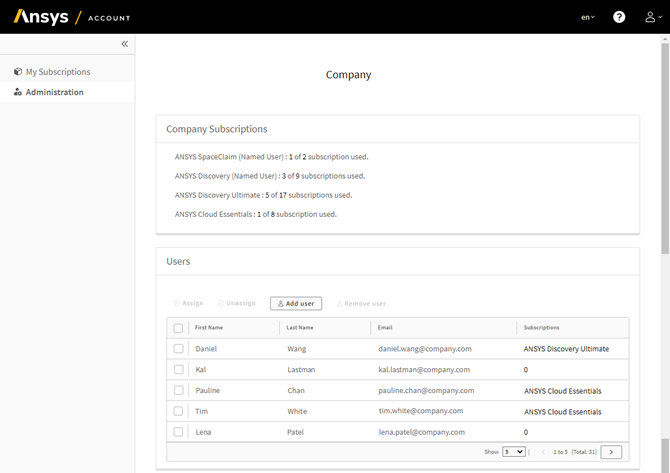670x473 pixels.
Task: Click the previous page arrow in pagination
Action: 543,452
